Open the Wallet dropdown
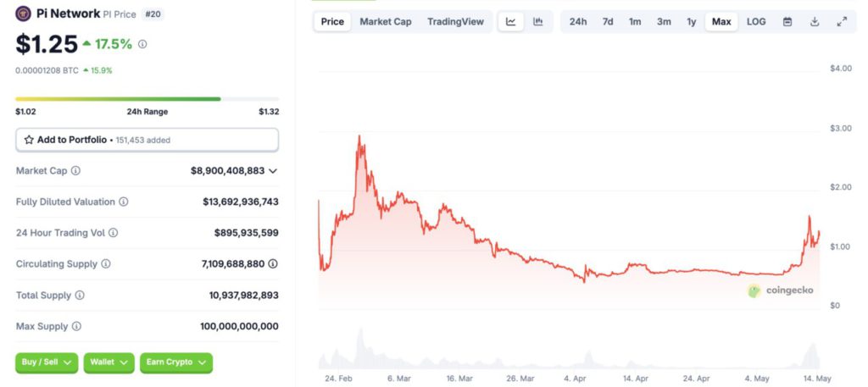Viewport: 868px width, 387px height. [x=108, y=362]
